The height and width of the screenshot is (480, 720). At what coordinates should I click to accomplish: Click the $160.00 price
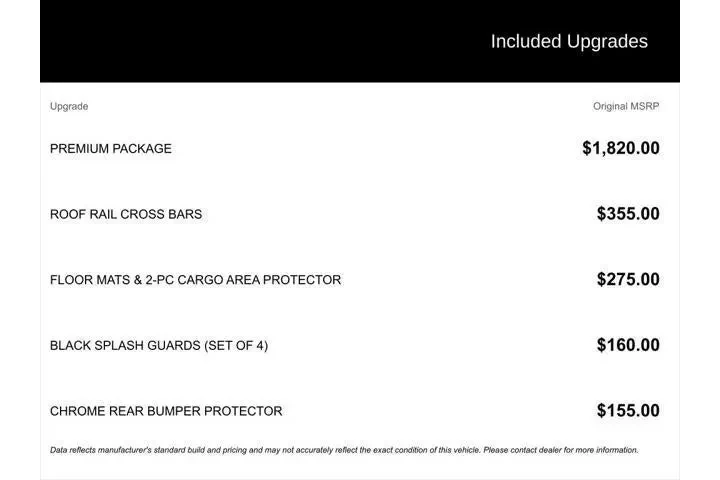[628, 346]
